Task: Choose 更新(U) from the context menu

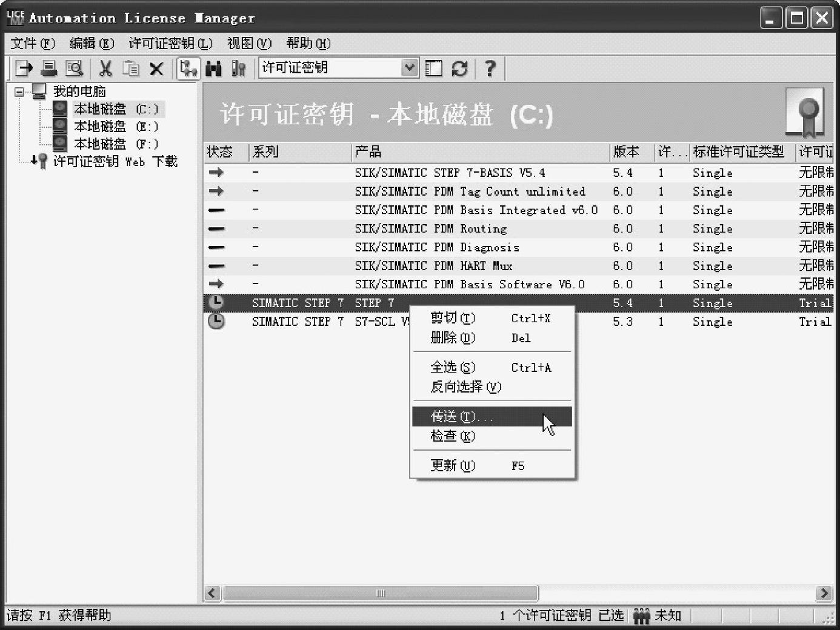Action: pyautogui.click(x=492, y=465)
